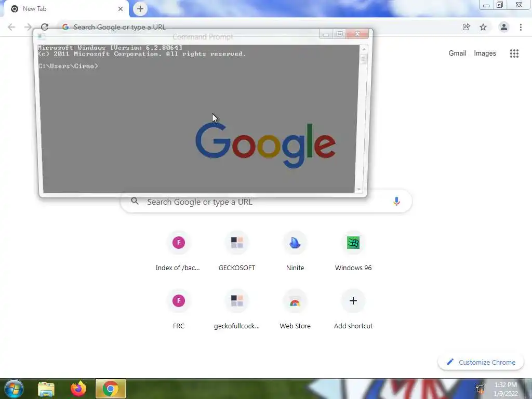
Task: Maximize the Command Prompt window
Action: (339, 34)
